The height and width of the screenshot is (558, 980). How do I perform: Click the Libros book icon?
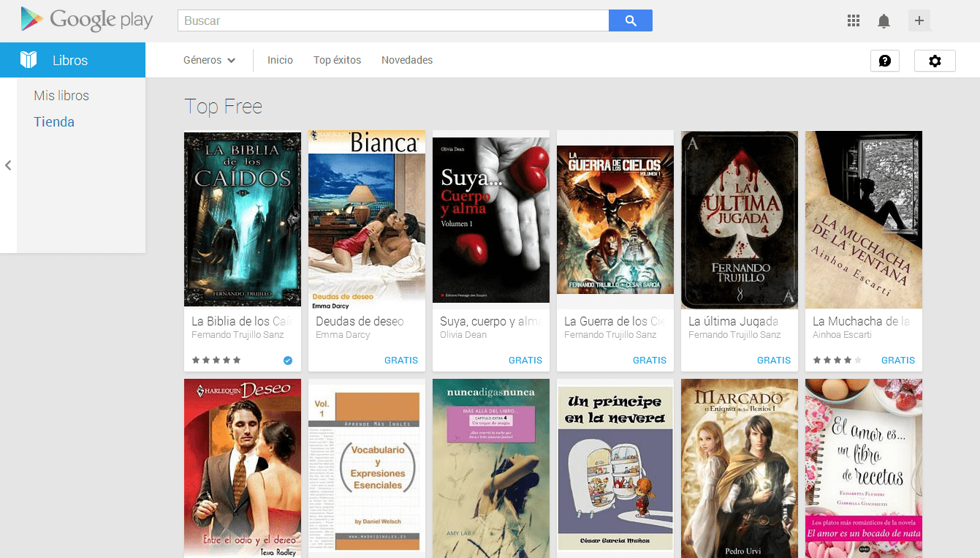(x=28, y=60)
